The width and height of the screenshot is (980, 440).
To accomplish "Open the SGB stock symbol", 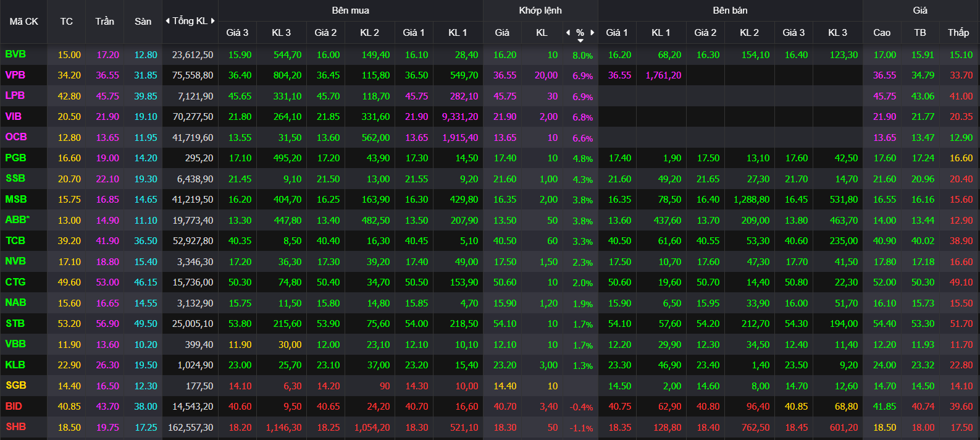I will pos(16,386).
